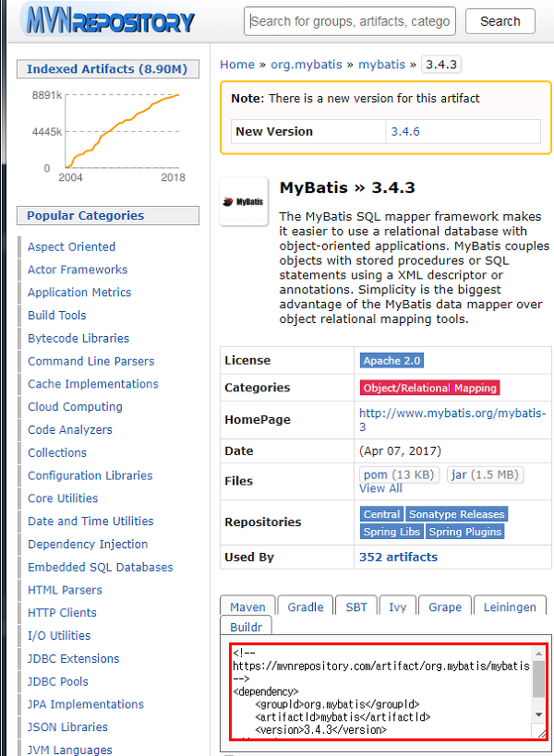Open the Cache Implementations category
This screenshot has width=554, height=756.
(93, 384)
